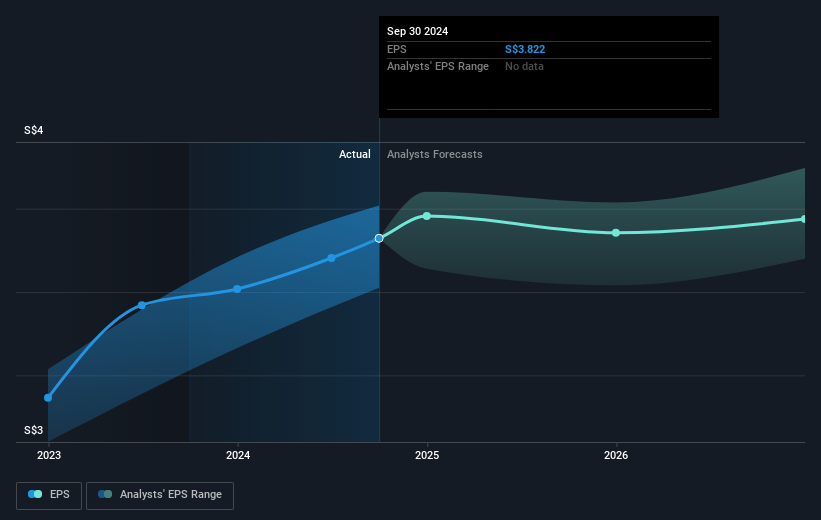Click the S$3 y-axis label
Image resolution: width=821 pixels, height=520 pixels.
(x=34, y=430)
